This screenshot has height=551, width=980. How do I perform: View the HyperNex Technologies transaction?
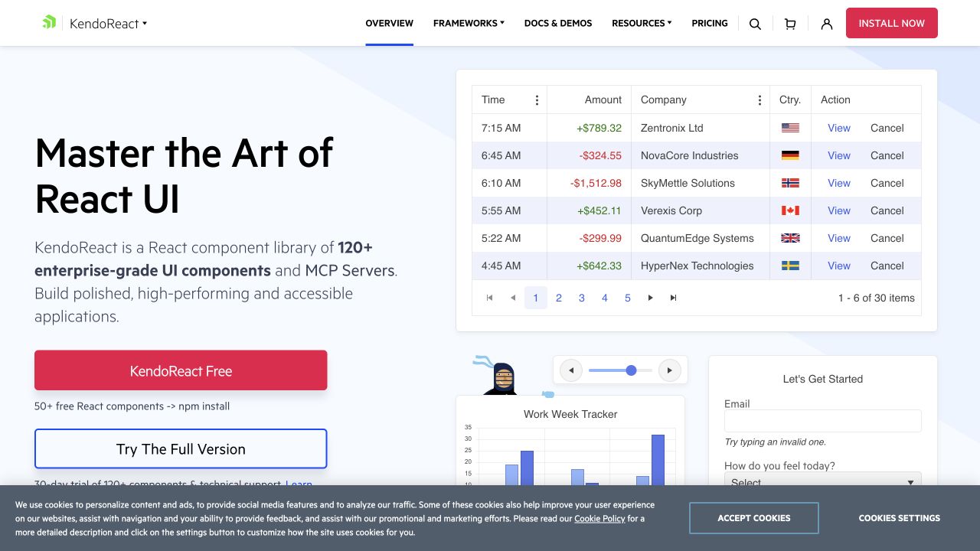839,266
